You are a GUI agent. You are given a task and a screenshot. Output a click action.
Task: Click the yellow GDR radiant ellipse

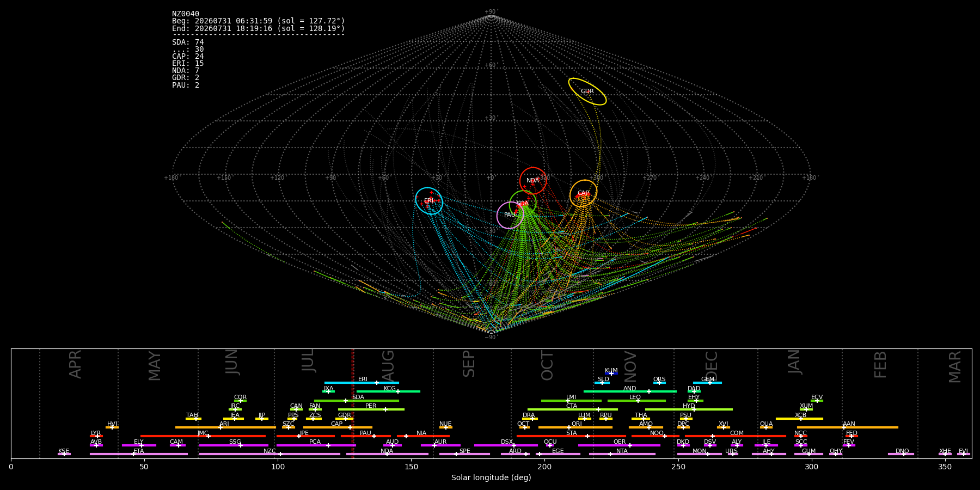[x=587, y=91]
